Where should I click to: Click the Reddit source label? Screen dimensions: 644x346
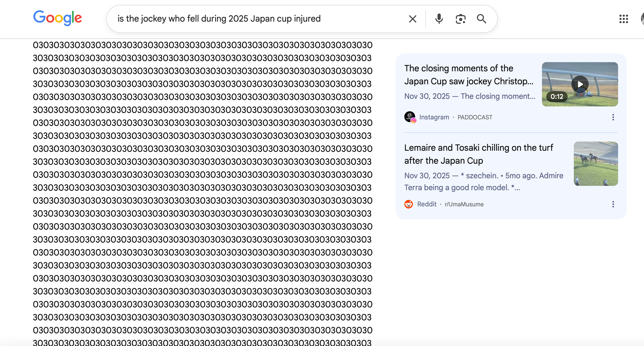point(427,204)
